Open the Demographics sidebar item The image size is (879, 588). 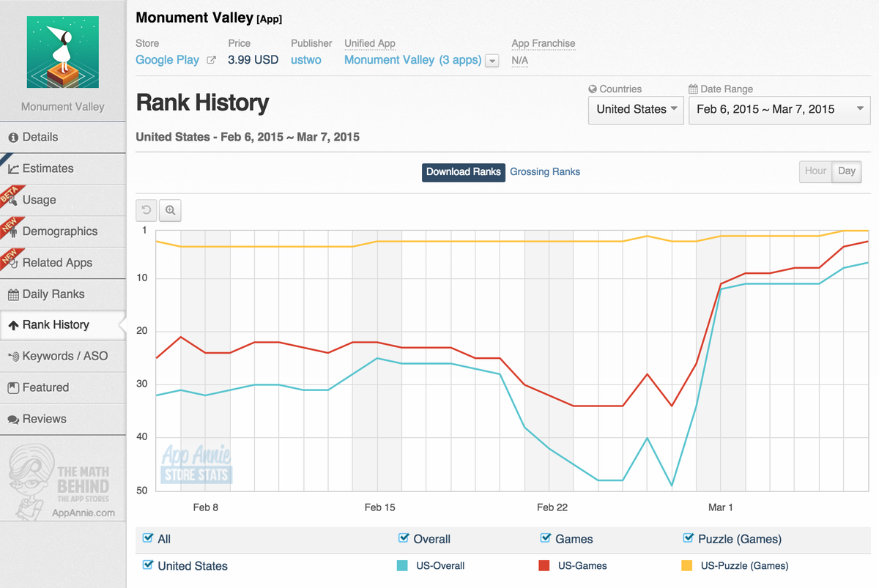tap(63, 231)
